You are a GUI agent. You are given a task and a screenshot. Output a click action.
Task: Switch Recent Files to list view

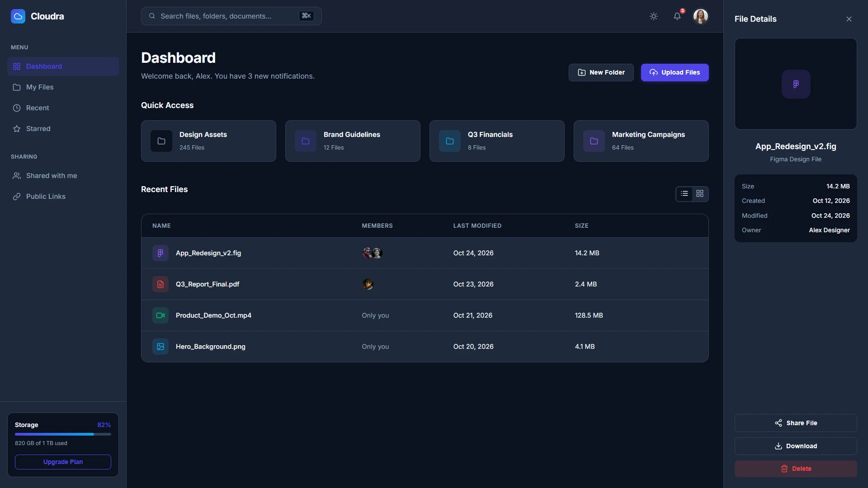[x=684, y=194]
